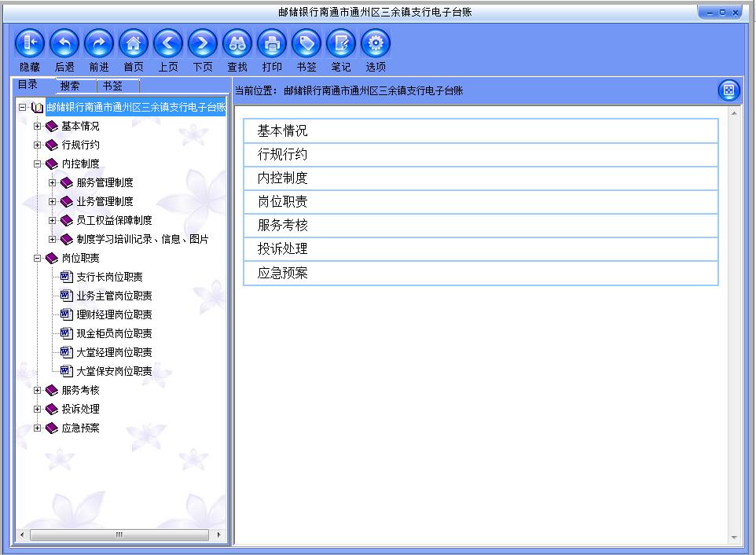Click the book icon beside 应急预案
Image resolution: width=756 pixels, height=555 pixels.
52,428
